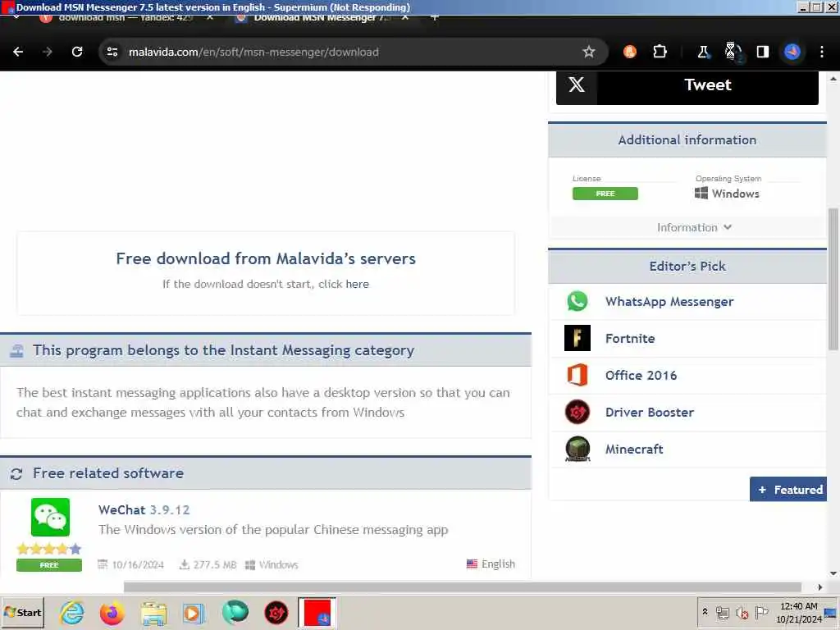
Task: Click 'Free related software' heading
Action: point(108,473)
